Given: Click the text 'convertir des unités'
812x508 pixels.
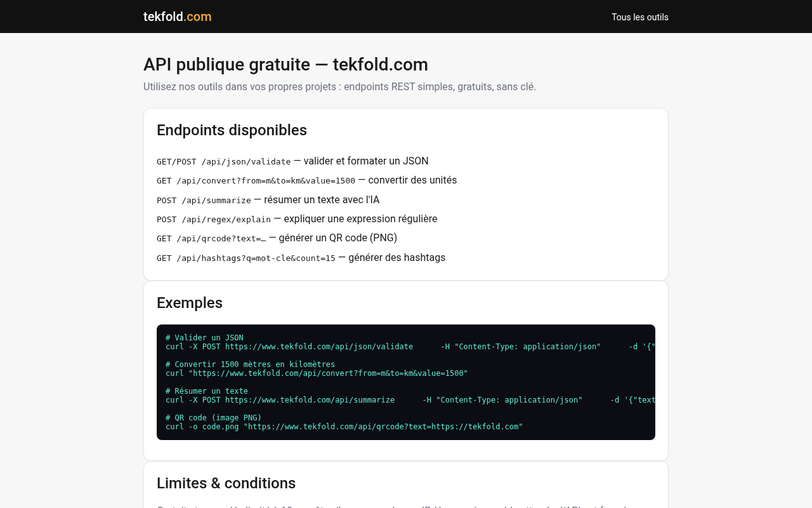Looking at the screenshot, I should [x=412, y=180].
